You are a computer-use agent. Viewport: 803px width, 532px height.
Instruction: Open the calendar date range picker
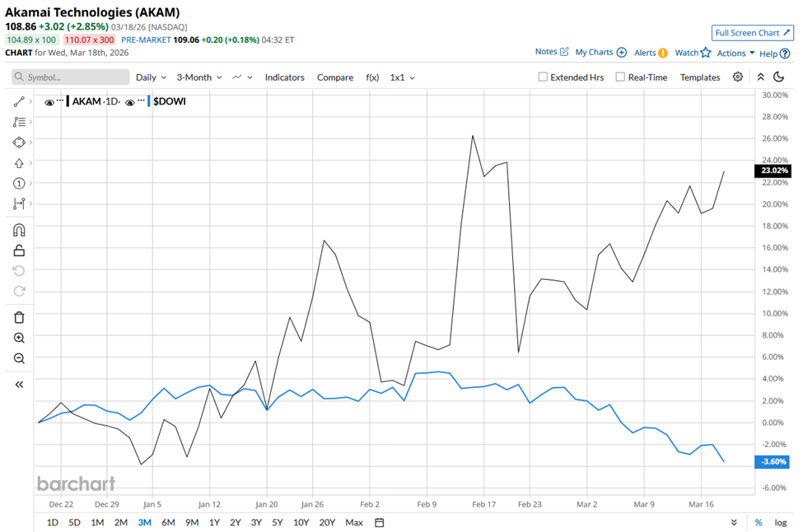[380, 522]
